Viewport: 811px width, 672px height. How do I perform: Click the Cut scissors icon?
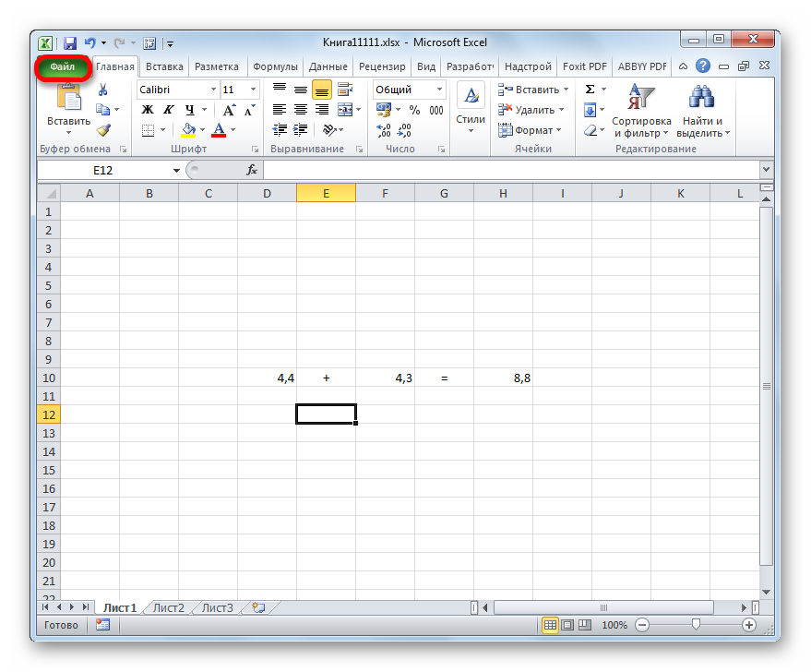(x=102, y=90)
